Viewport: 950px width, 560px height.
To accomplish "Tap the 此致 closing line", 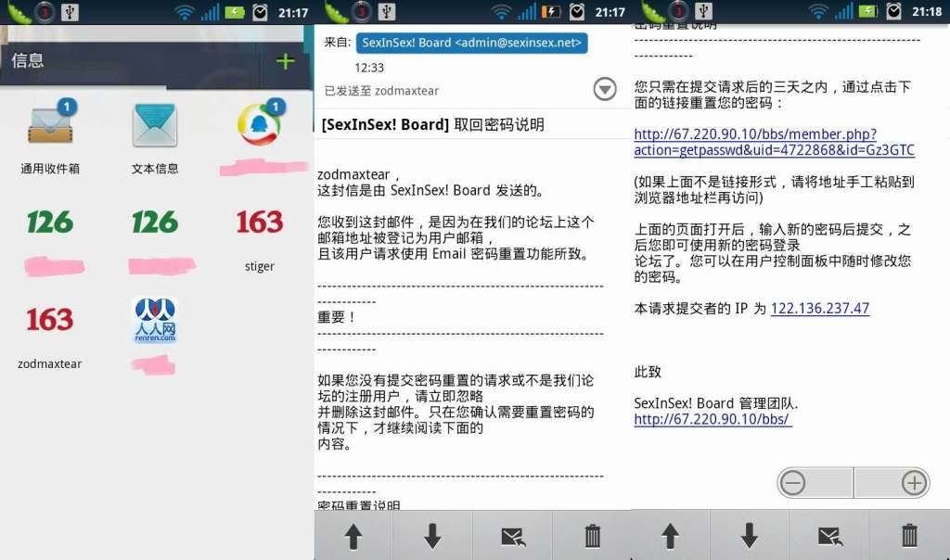I will [x=647, y=372].
